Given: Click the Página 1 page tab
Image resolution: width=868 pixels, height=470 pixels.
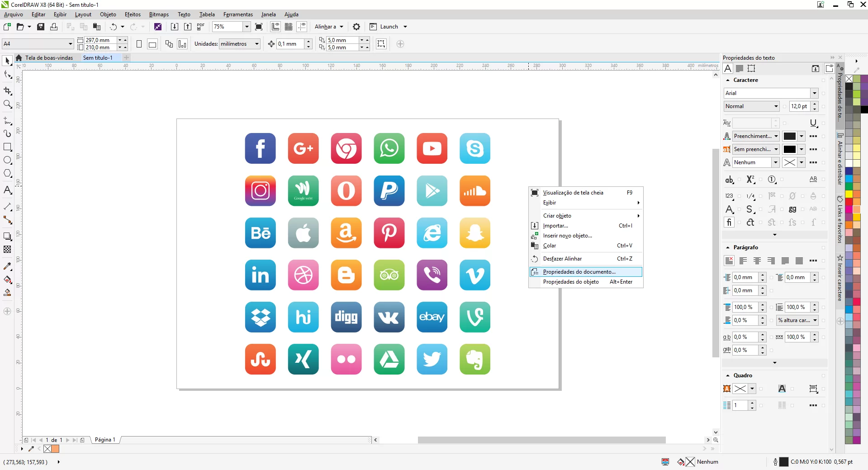Looking at the screenshot, I should coord(105,440).
